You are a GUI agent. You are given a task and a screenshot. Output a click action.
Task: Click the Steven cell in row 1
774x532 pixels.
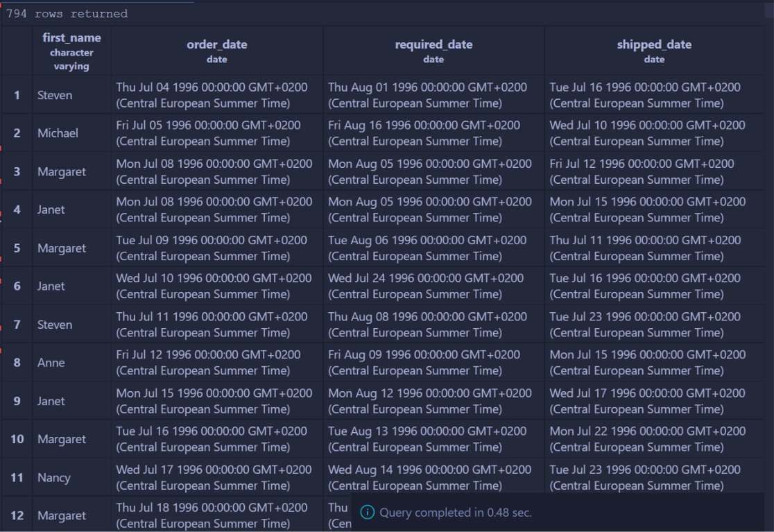[x=71, y=95]
